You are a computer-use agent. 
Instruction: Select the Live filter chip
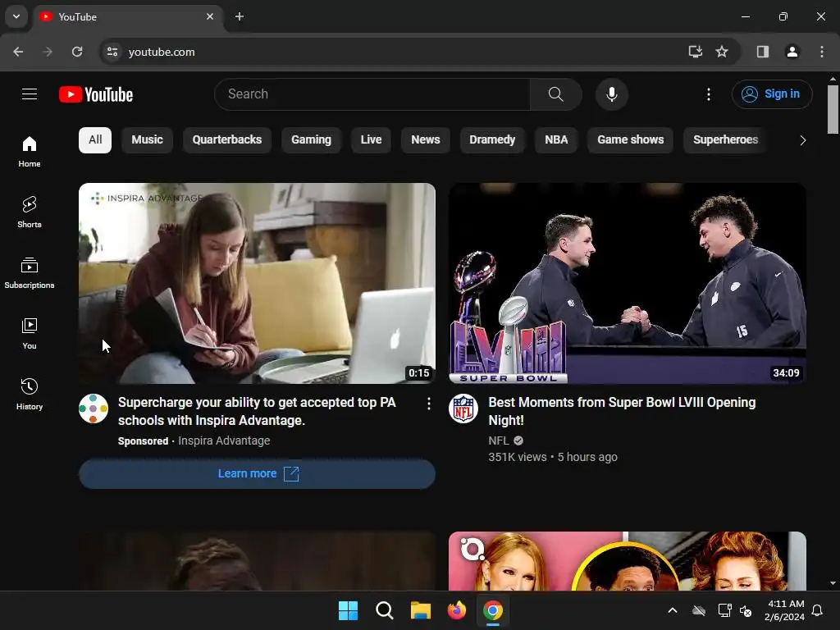click(371, 139)
